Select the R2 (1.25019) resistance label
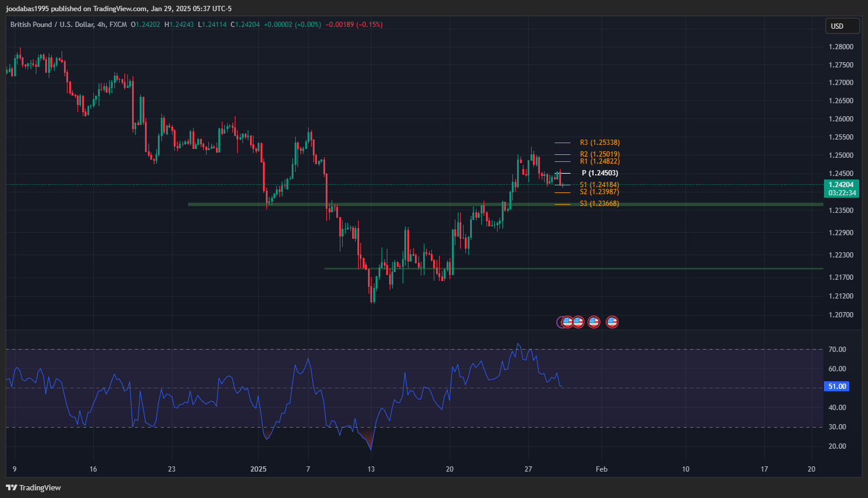Screen dimensions: 868x498 599,154
